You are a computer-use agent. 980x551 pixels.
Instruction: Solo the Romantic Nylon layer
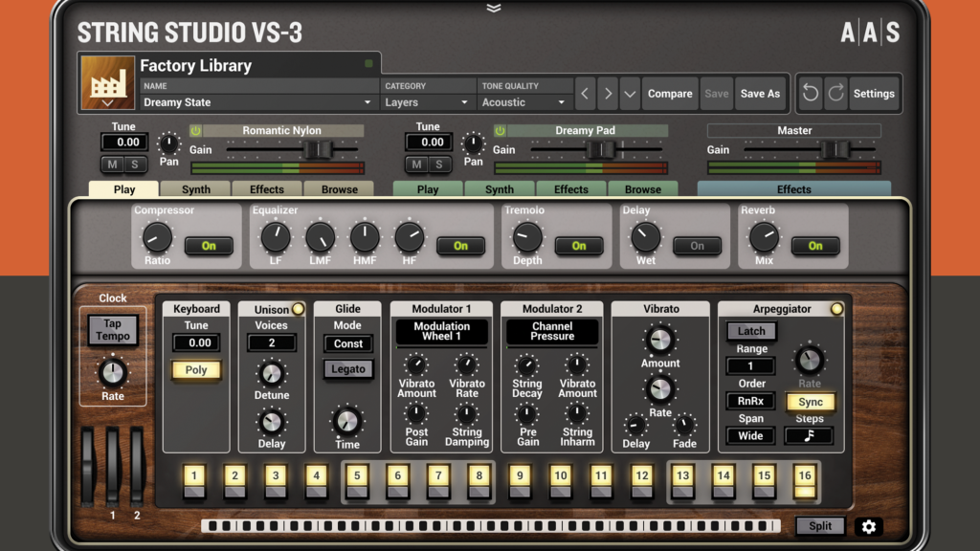click(135, 165)
